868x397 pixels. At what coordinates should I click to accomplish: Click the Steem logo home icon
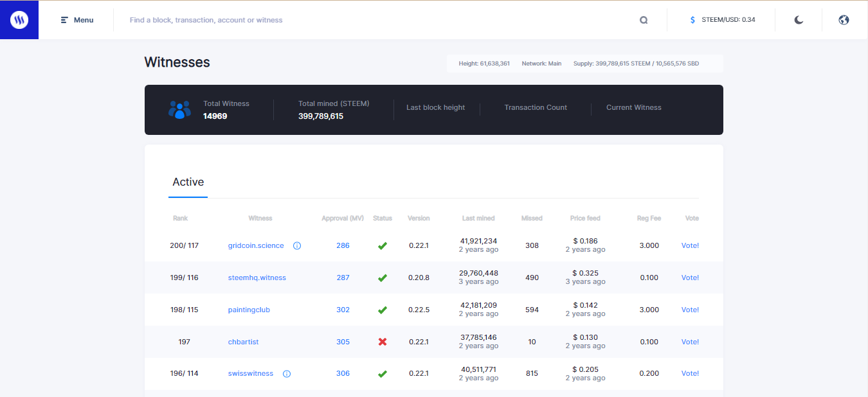19,20
